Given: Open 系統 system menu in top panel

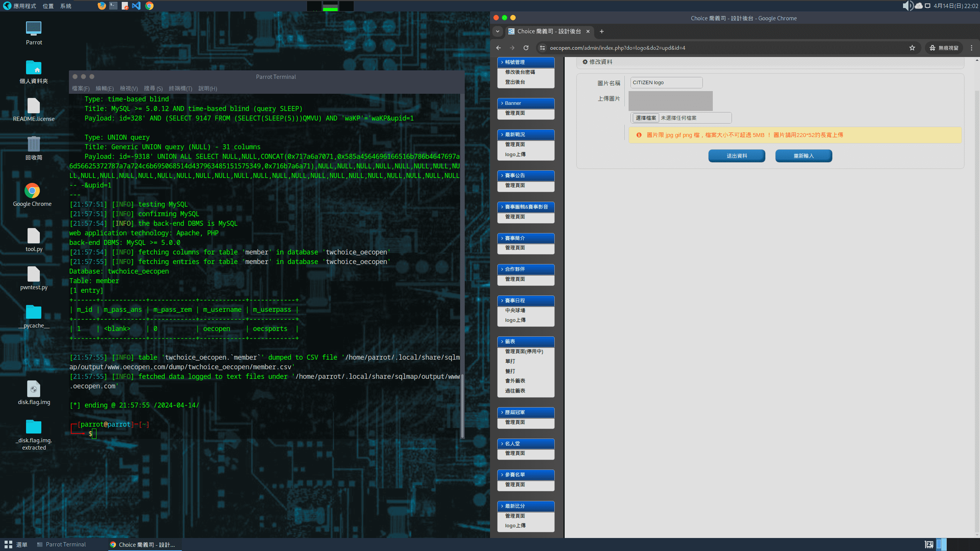Looking at the screenshot, I should (x=66, y=6).
